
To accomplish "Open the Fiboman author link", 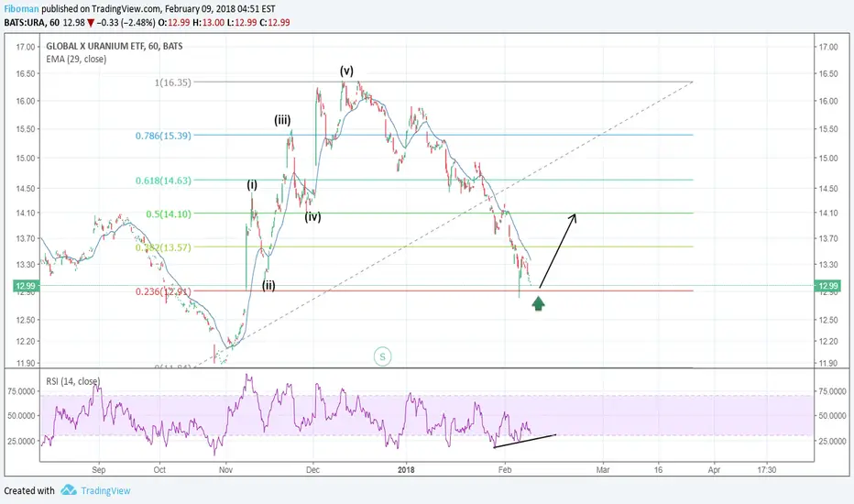I will (21, 9).
